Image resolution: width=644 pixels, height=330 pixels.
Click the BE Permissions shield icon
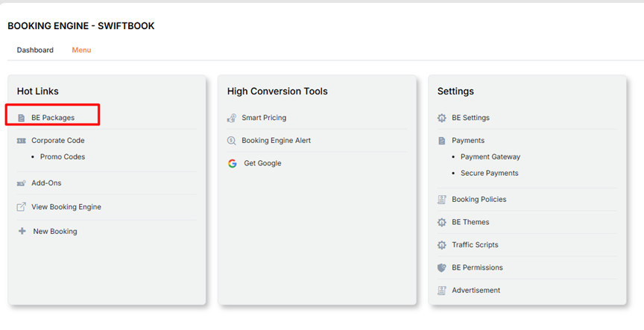pos(442,267)
